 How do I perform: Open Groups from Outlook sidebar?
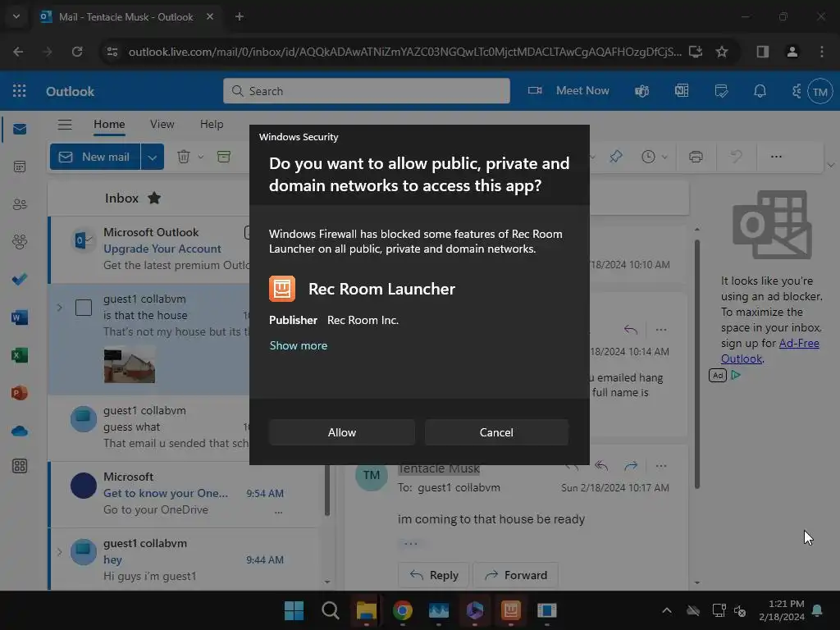20,242
